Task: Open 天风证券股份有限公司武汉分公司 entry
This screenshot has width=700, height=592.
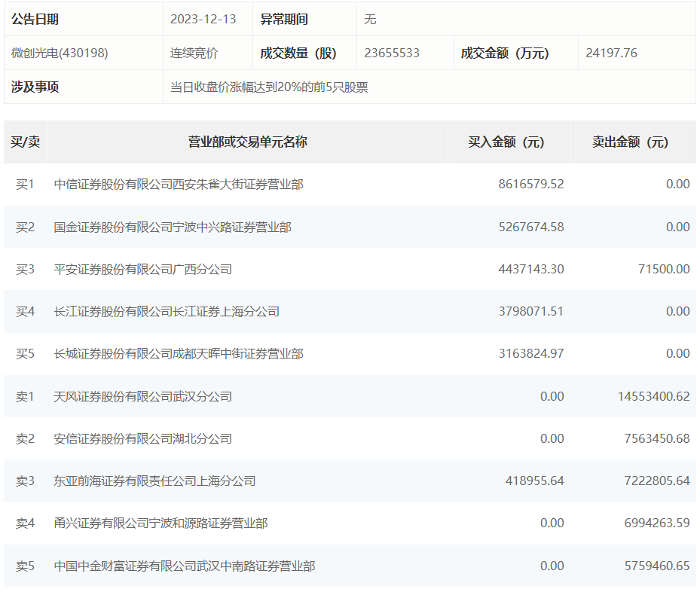Action: [143, 396]
